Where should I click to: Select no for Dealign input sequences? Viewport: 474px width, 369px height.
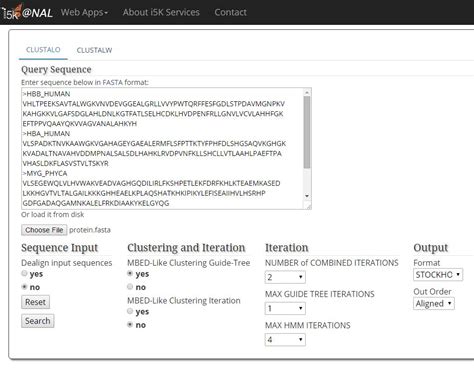click(24, 287)
